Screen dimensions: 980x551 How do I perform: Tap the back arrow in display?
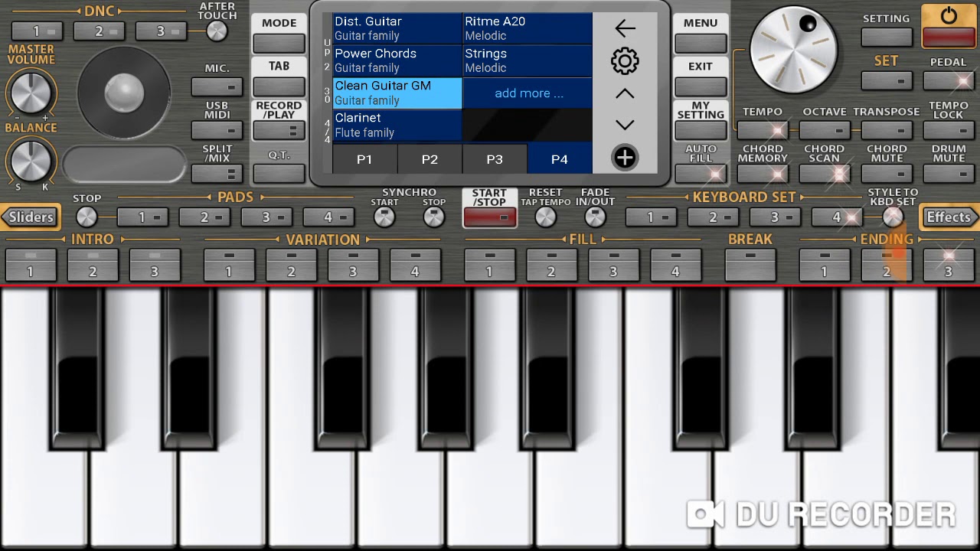(x=625, y=28)
